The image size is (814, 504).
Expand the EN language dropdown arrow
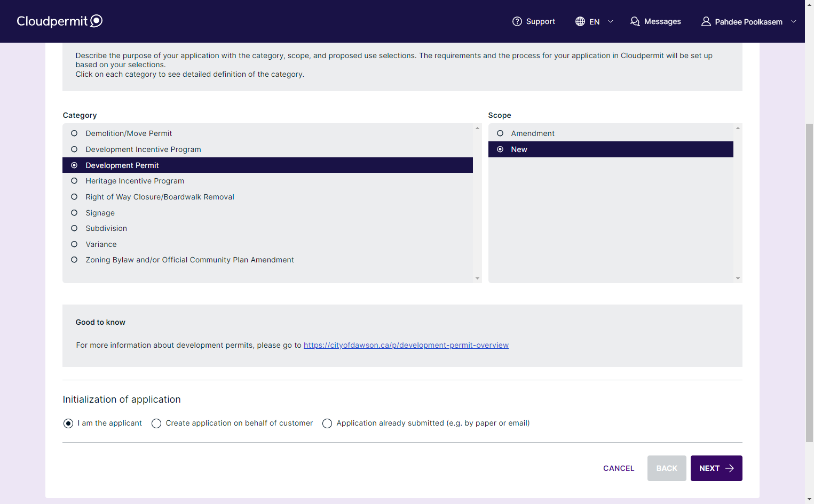tap(611, 21)
